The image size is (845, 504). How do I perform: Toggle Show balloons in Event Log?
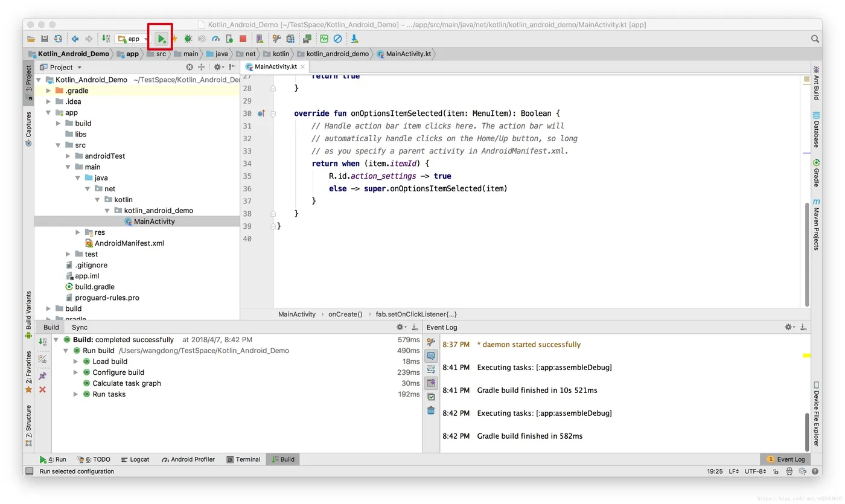[x=431, y=356]
